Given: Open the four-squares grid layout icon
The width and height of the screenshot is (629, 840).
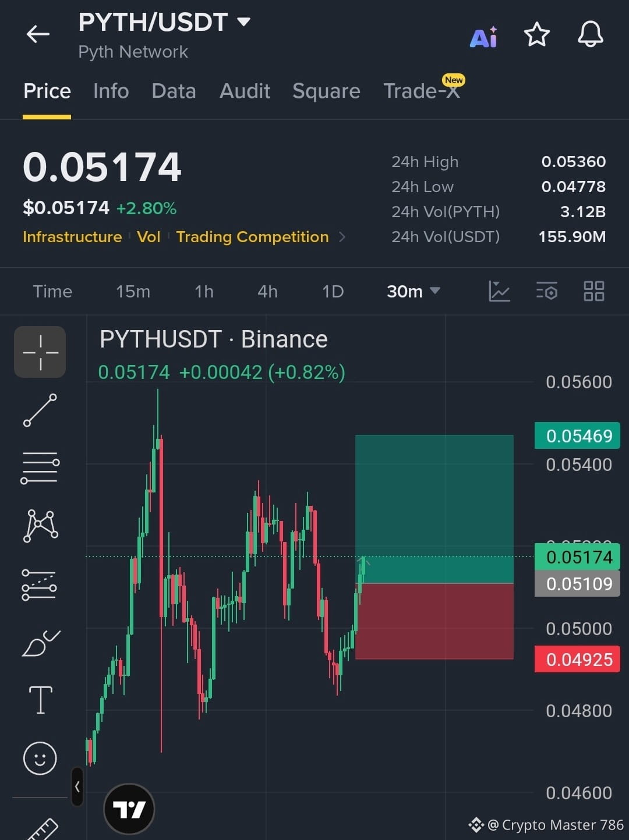Looking at the screenshot, I should coord(594,291).
